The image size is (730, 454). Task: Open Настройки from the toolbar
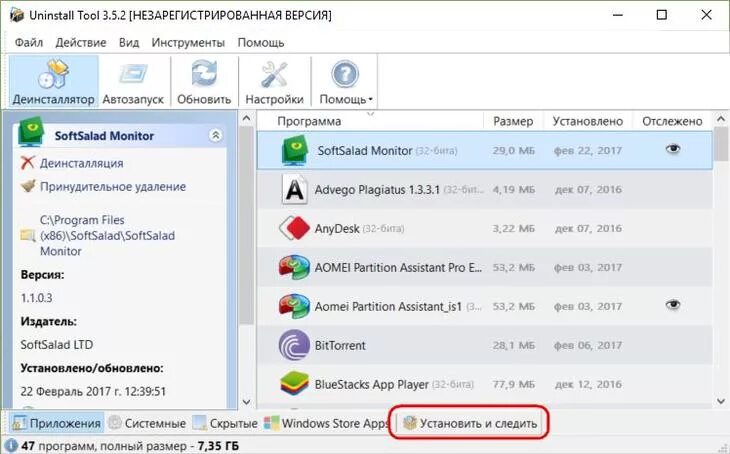coord(274,82)
